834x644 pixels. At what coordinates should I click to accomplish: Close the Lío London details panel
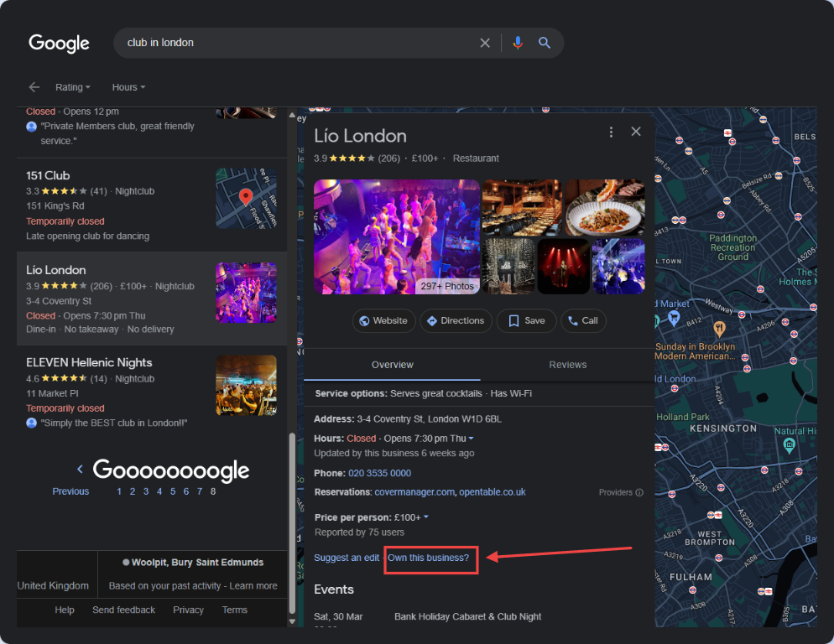click(x=636, y=132)
